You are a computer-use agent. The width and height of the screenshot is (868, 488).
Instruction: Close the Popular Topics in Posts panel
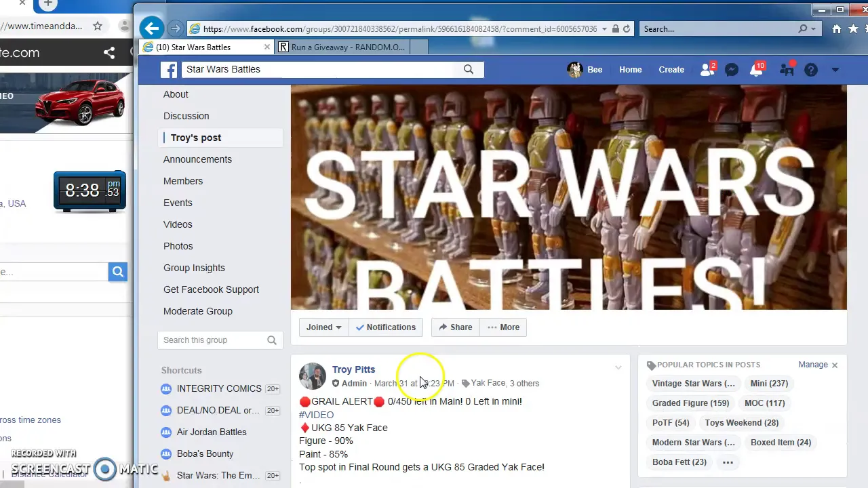[x=835, y=365]
